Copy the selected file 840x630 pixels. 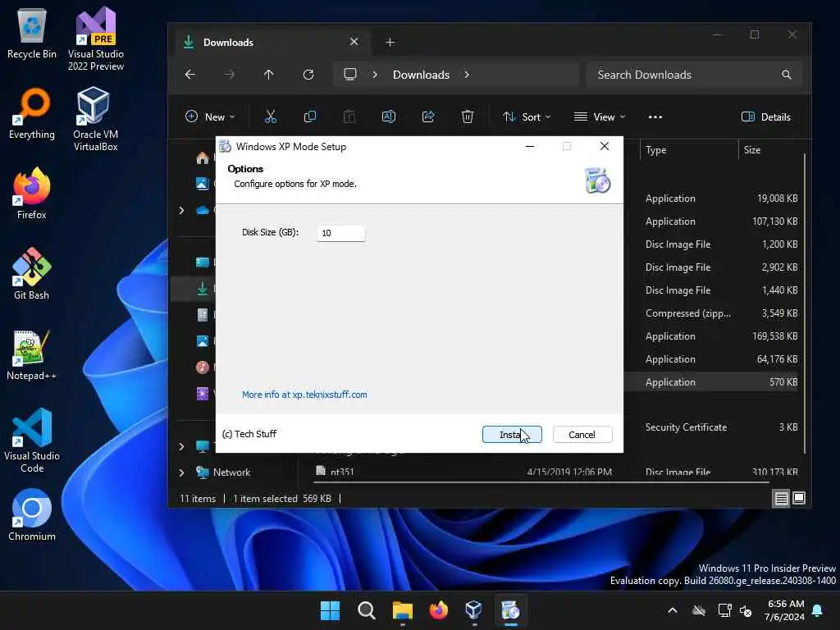tap(309, 116)
